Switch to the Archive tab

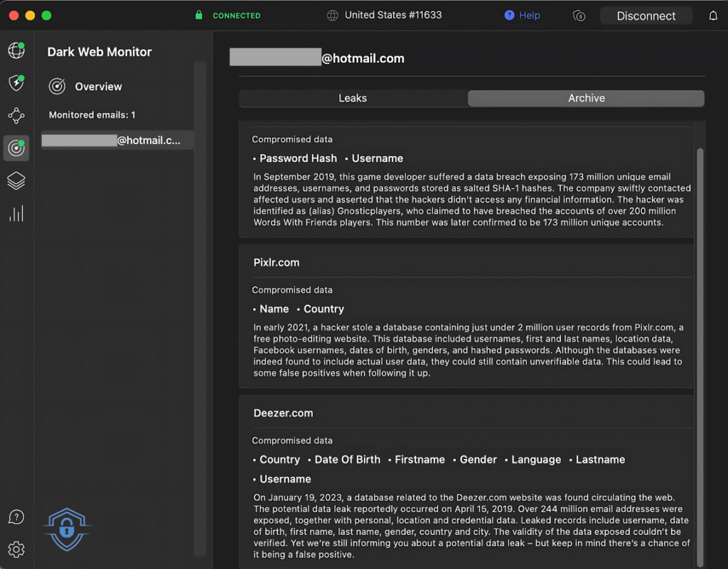click(x=586, y=98)
